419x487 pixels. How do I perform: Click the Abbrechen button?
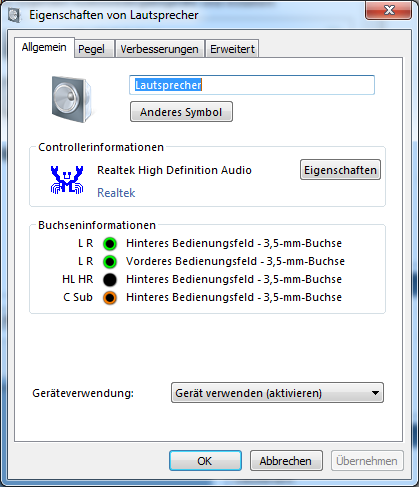point(286,461)
